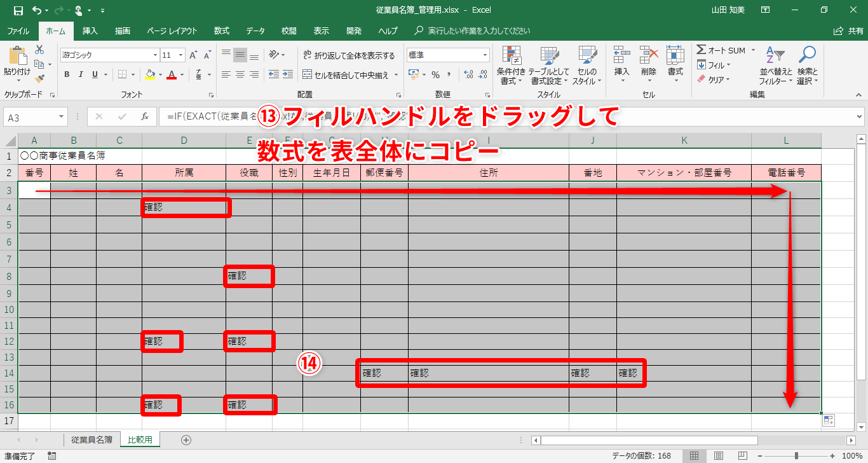Open 検索と選択 find and select
This screenshot has height=463, width=868.
tap(808, 65)
